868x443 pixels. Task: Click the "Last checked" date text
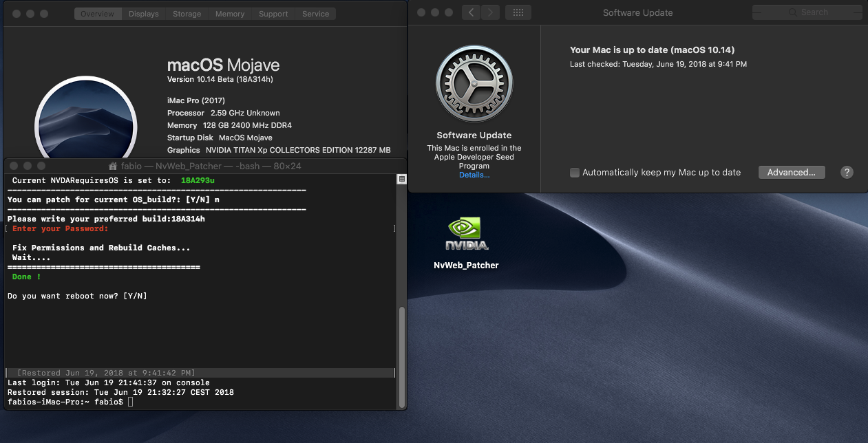click(658, 64)
